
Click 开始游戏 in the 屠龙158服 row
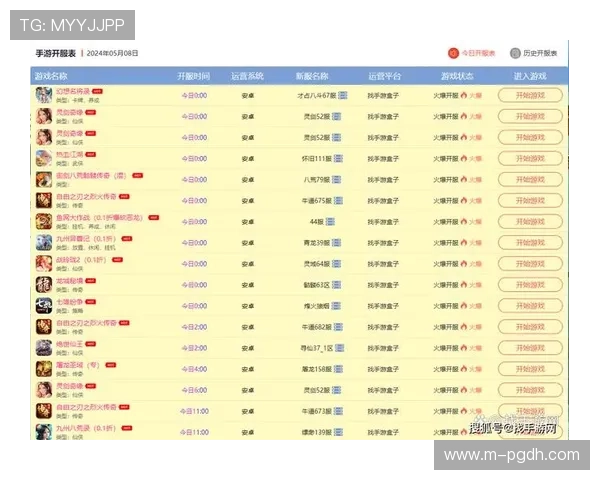pyautogui.click(x=530, y=369)
